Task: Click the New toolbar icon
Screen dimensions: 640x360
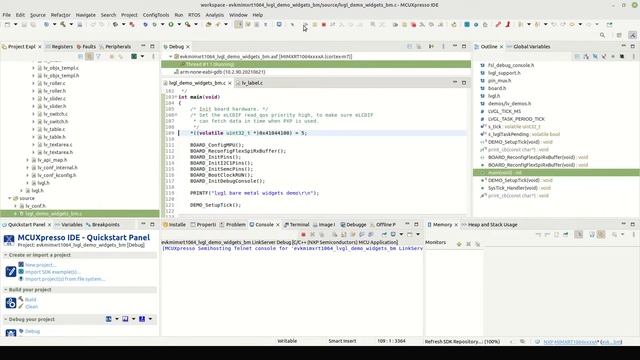Action: pyautogui.click(x=7, y=24)
